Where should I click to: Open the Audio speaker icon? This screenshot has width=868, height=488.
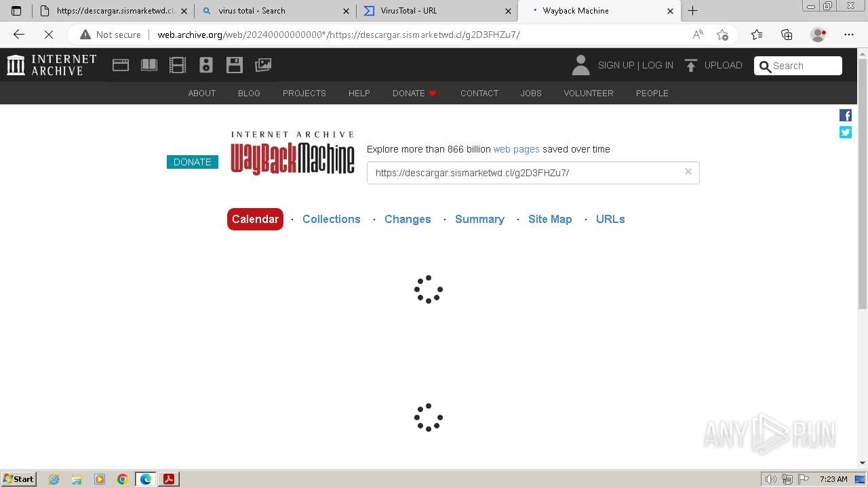pos(206,65)
